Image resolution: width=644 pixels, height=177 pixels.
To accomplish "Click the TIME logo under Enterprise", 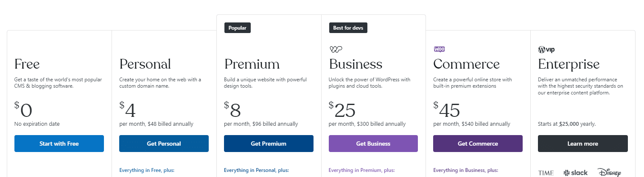I will pos(546,173).
